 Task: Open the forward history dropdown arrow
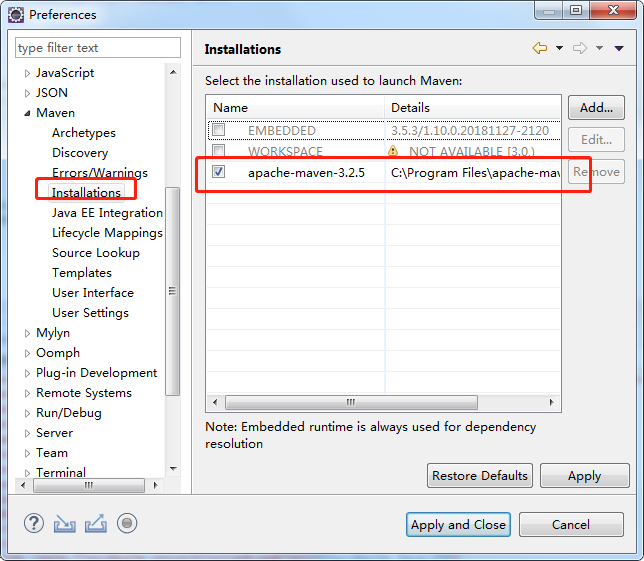click(x=600, y=48)
